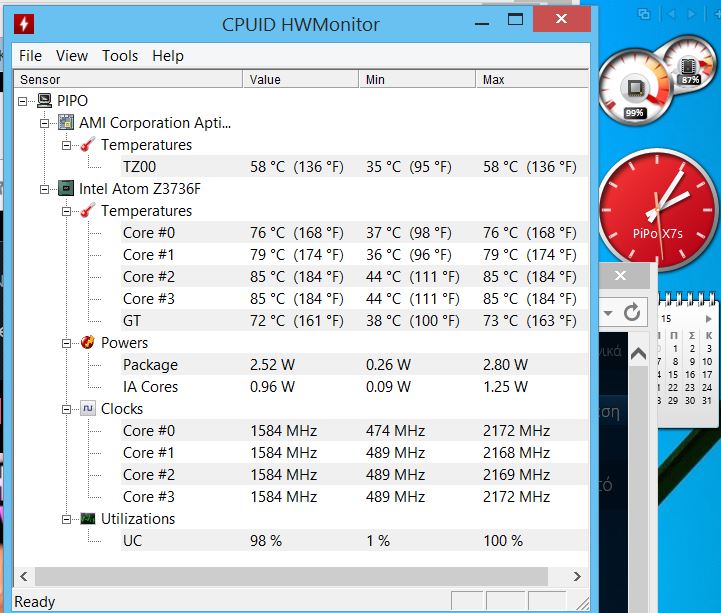Click thermometer icon under AMI Corporation

88,144
